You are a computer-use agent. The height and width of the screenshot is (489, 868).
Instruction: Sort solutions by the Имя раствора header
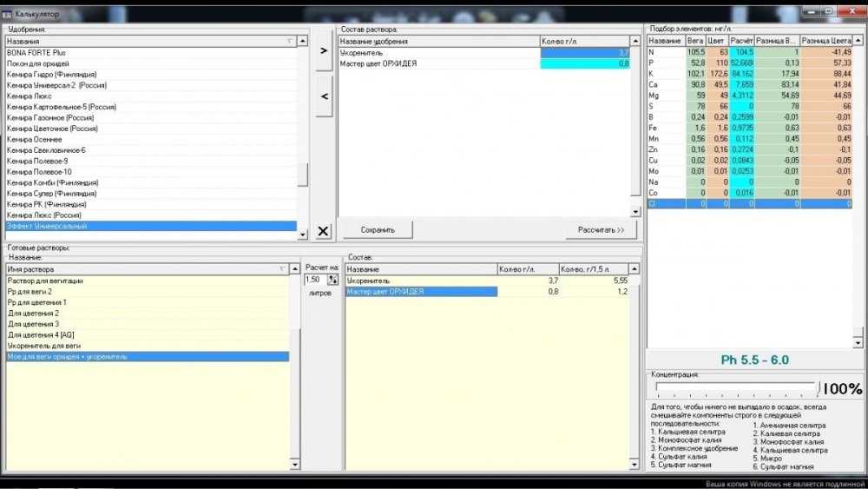tap(148, 269)
